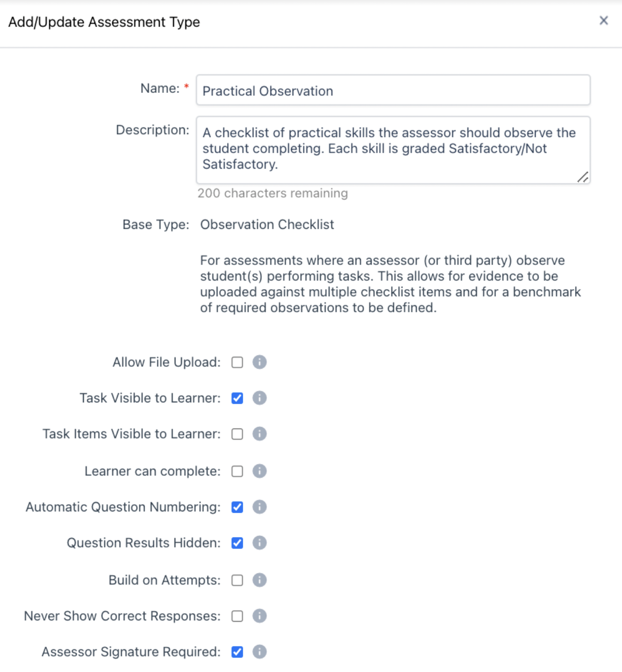Enable Build on Attempts option
The width and height of the screenshot is (622, 672).
click(238, 581)
